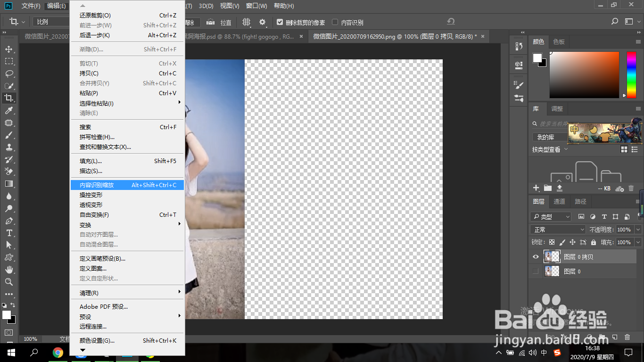Expand the 按类型查看 dropdown

pyautogui.click(x=550, y=149)
